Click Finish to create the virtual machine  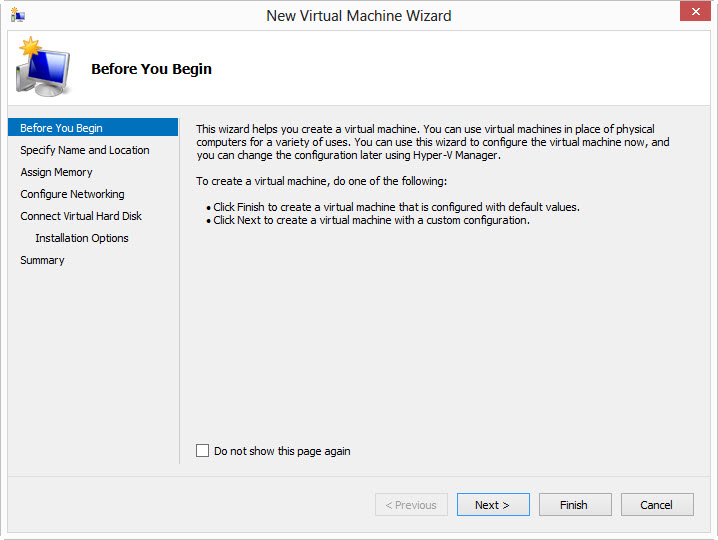click(574, 505)
